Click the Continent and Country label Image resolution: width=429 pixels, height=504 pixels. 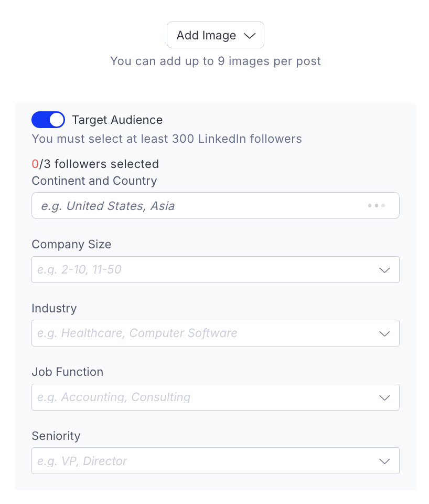tap(94, 181)
